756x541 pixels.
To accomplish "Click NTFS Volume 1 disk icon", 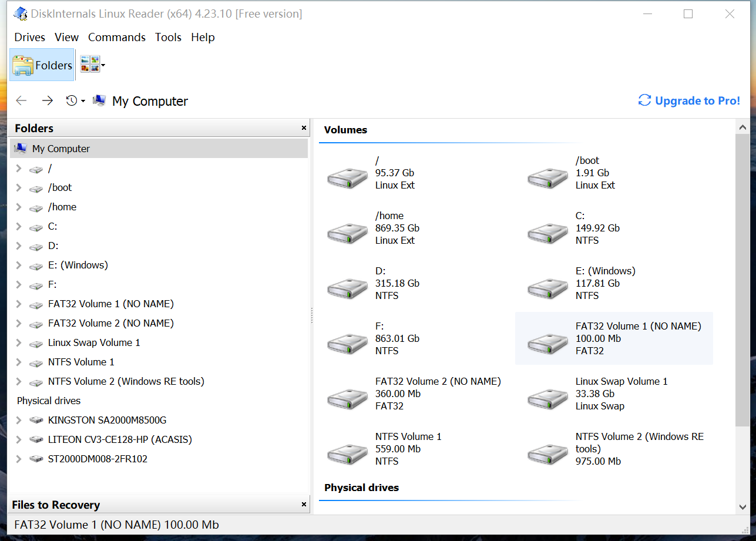I will click(x=347, y=454).
